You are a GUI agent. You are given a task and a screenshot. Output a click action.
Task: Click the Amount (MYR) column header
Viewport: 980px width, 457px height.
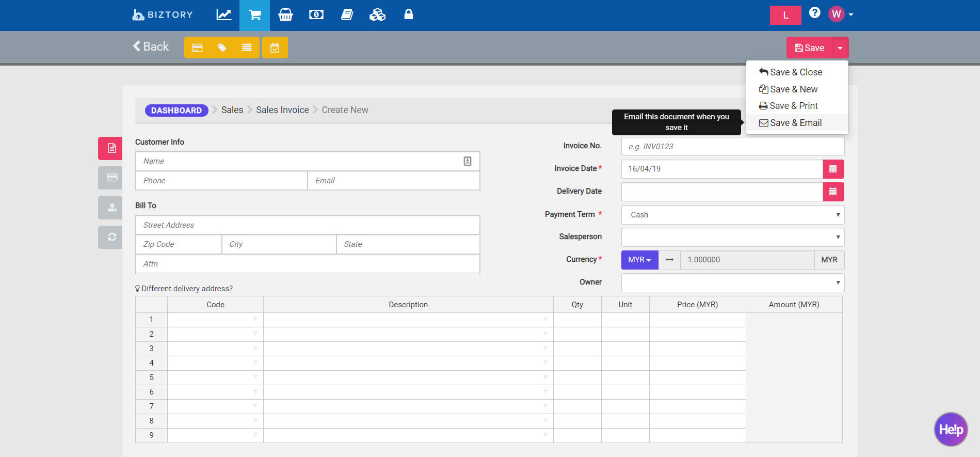[x=794, y=305]
